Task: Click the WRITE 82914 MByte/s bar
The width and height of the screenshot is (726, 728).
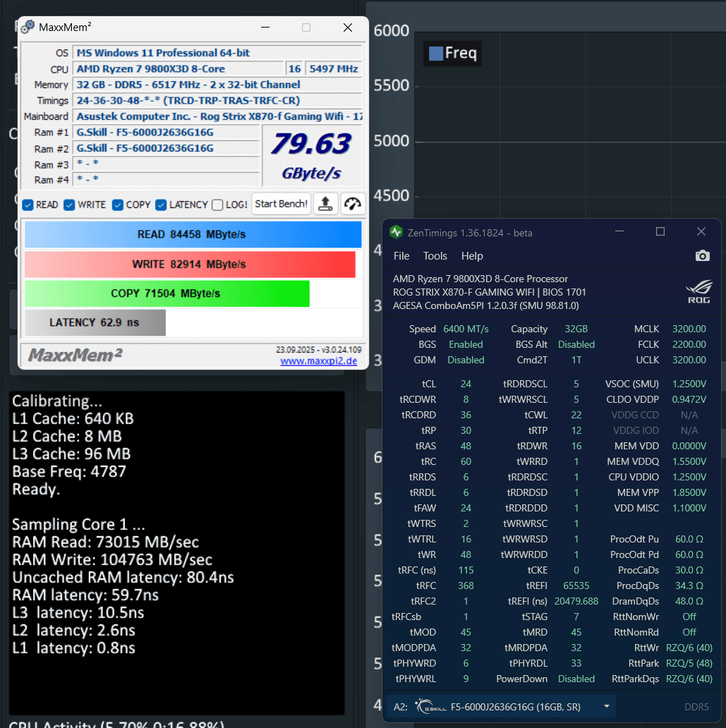Action: pos(190,264)
